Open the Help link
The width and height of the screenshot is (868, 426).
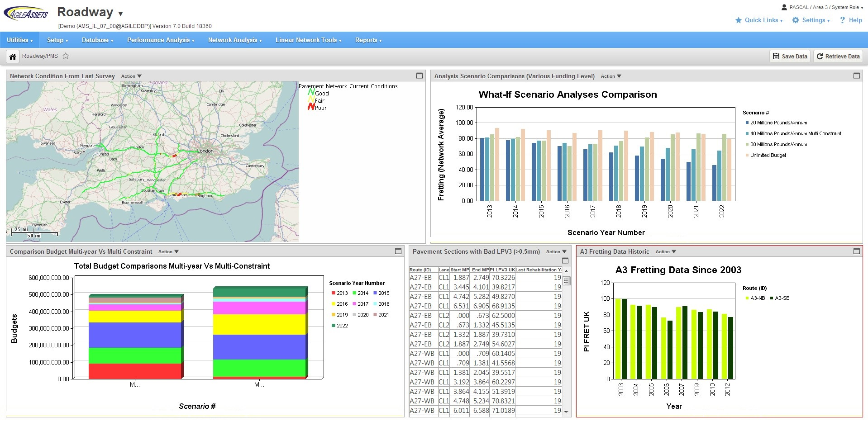coord(854,20)
